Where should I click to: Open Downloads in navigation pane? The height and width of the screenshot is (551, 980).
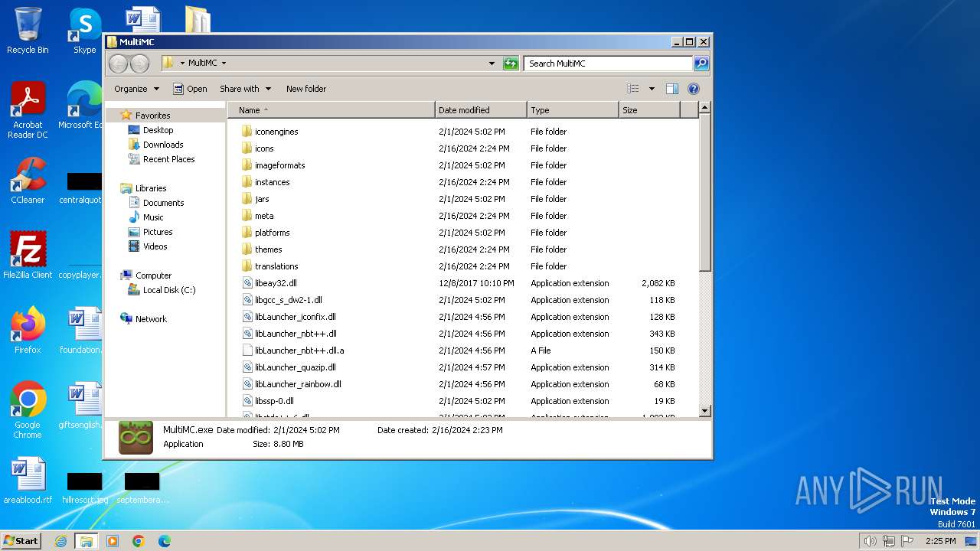pyautogui.click(x=163, y=145)
